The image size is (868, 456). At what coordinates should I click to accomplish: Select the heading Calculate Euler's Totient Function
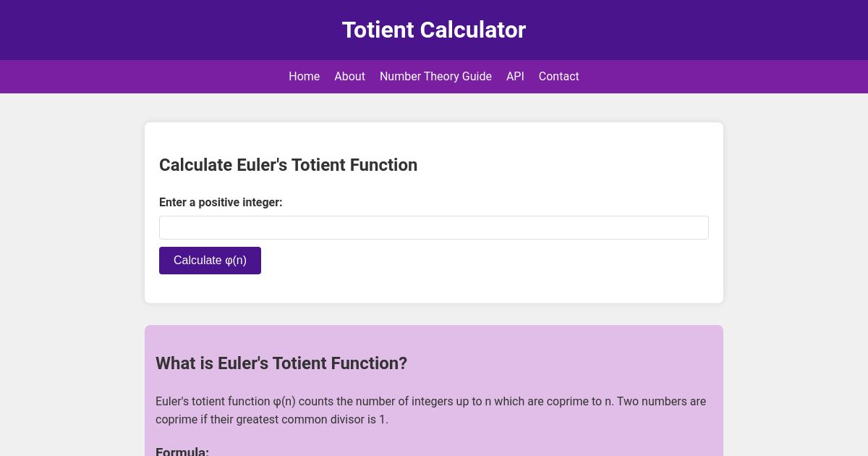tap(288, 165)
